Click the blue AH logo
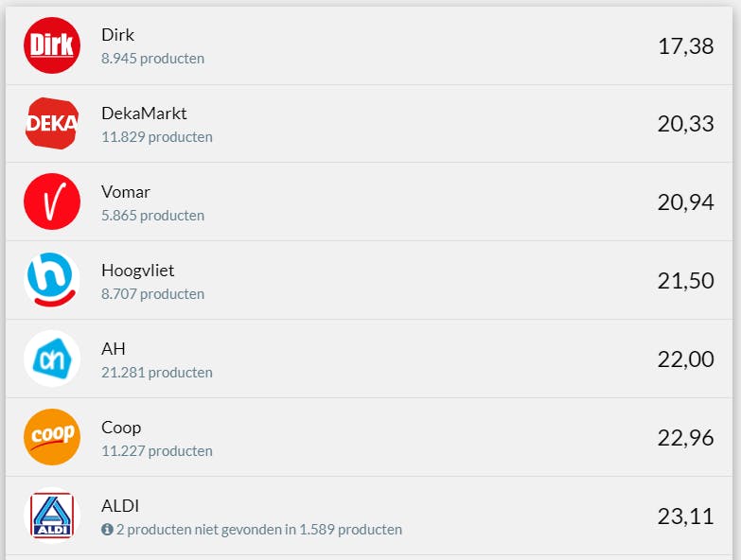This screenshot has height=560, width=741. [52, 359]
